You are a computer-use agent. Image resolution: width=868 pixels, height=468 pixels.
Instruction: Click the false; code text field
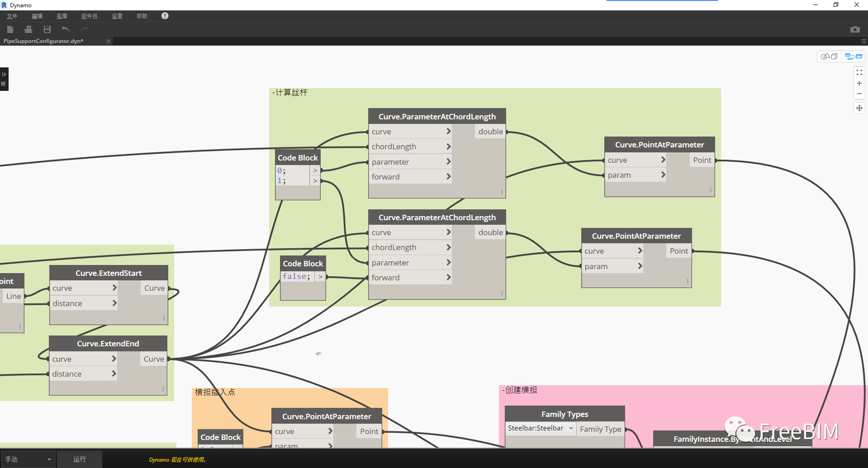[297, 277]
